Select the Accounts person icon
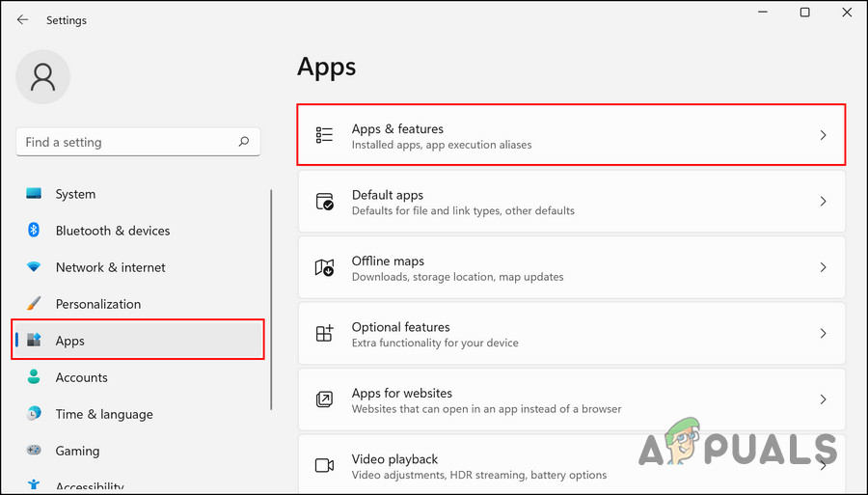Viewport: 868px width, 495px height. 34,376
